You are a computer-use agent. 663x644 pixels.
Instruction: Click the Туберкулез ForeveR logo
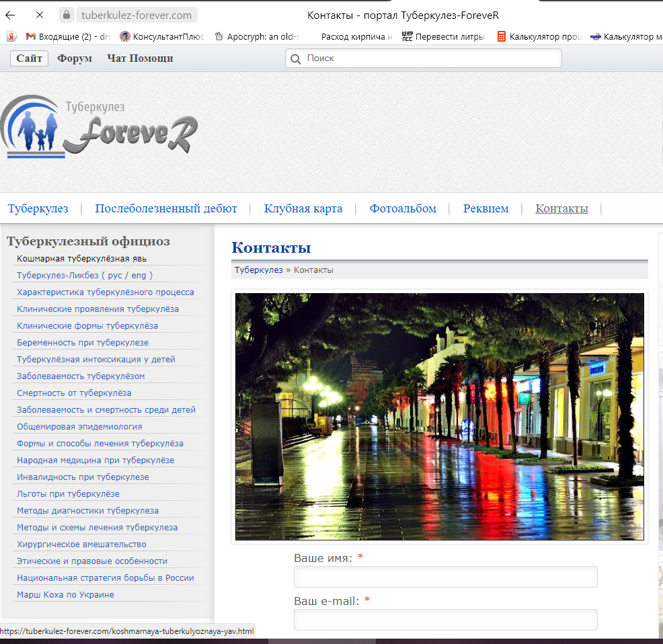99,126
